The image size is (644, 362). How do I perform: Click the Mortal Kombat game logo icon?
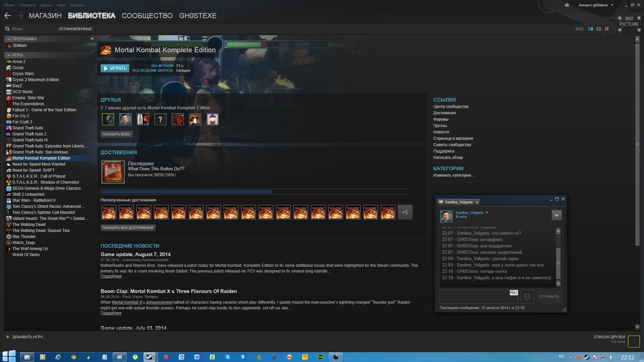coord(106,50)
